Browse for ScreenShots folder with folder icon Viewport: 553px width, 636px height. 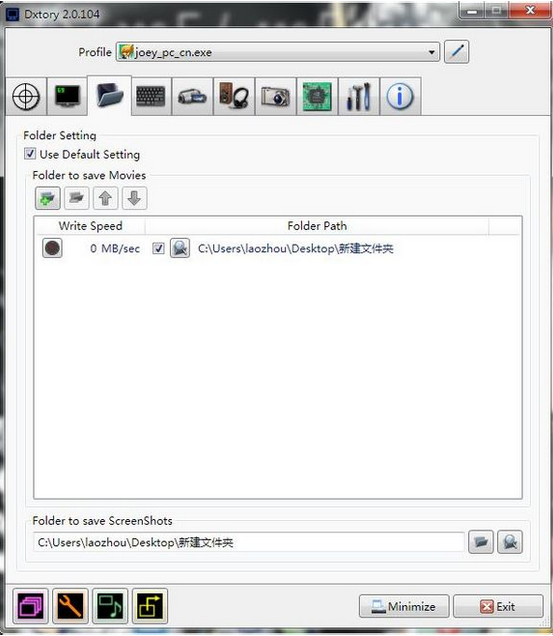click(481, 542)
